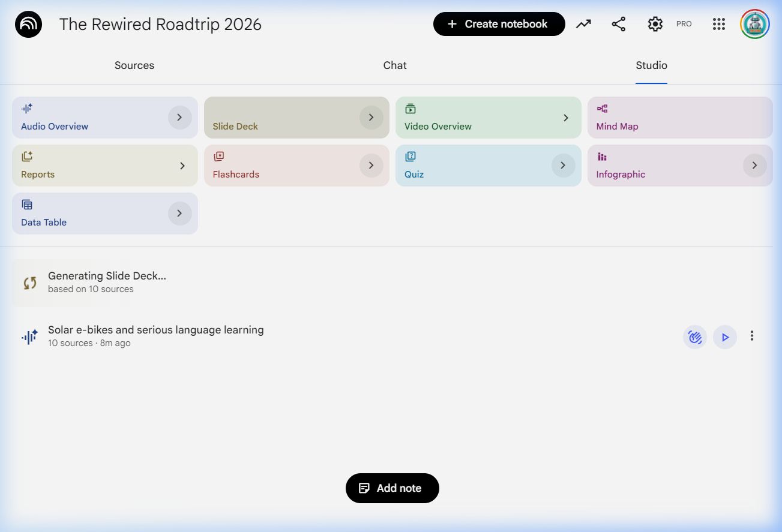The image size is (782, 532).
Task: Expand Data Table options chevron
Action: [179, 214]
